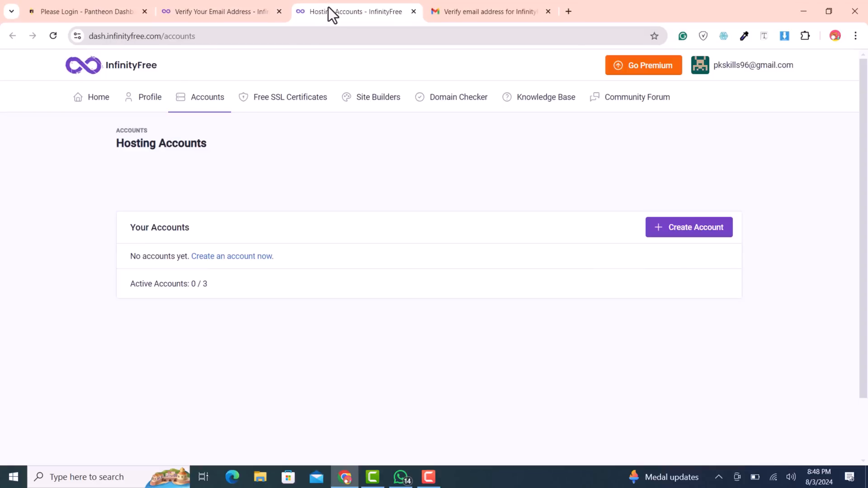
Task: Open Task View in the taskbar
Action: (x=203, y=477)
